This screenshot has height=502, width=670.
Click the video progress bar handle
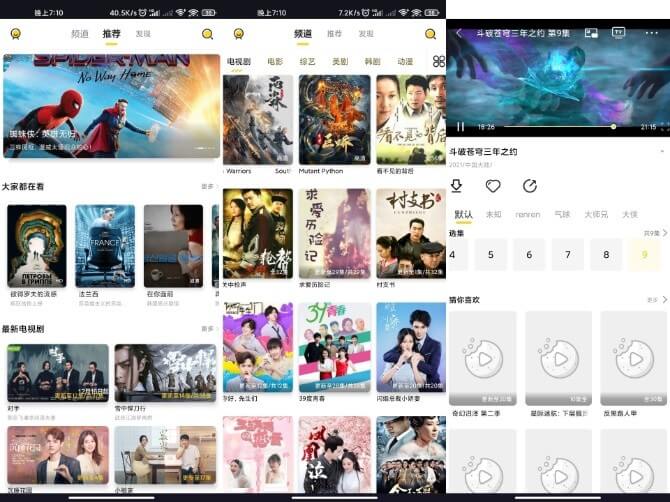pyautogui.click(x=613, y=127)
